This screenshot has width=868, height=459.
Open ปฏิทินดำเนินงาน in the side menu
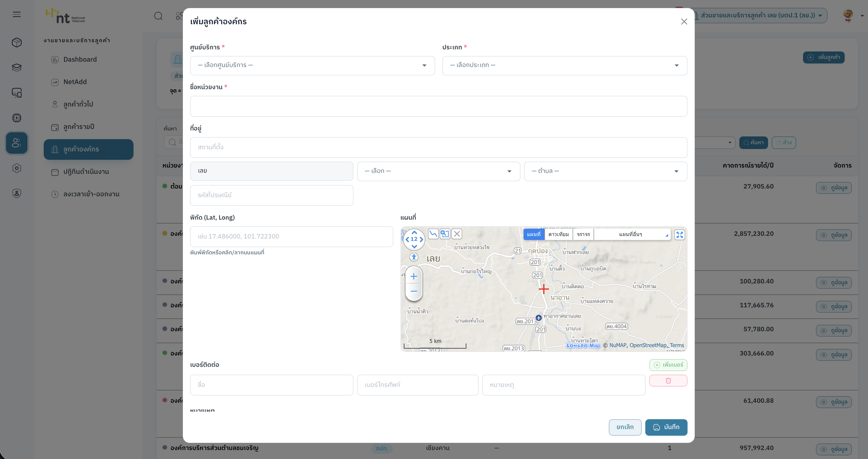click(88, 172)
